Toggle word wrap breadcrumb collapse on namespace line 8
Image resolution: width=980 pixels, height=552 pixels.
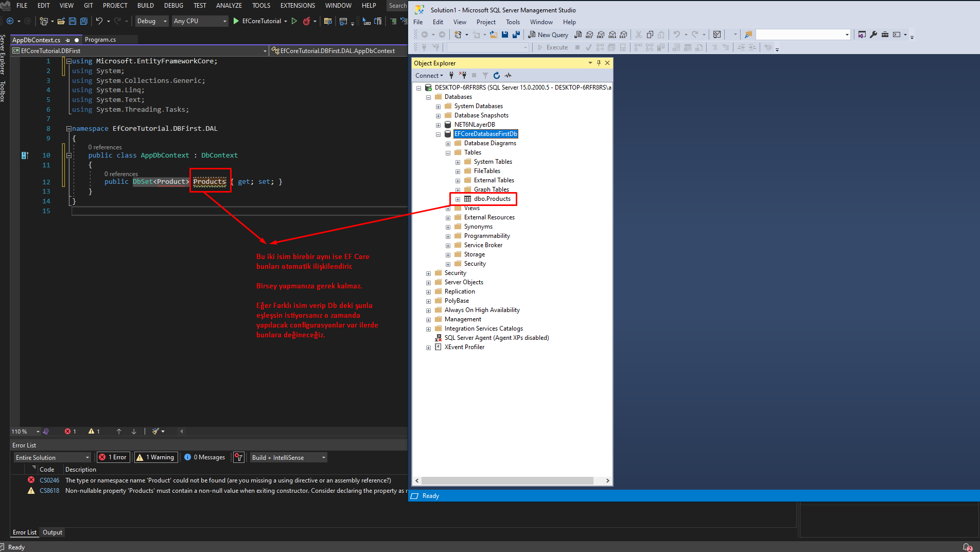point(68,128)
